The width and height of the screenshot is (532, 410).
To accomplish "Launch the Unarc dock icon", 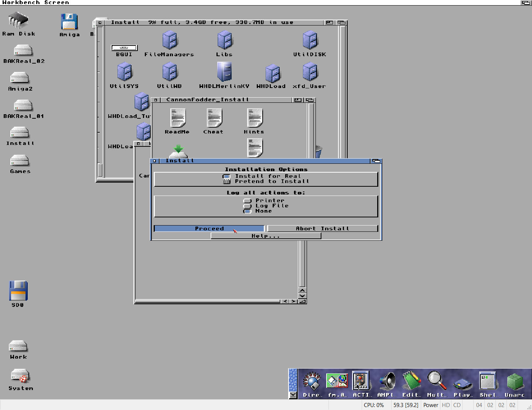I will pyautogui.click(x=515, y=382).
